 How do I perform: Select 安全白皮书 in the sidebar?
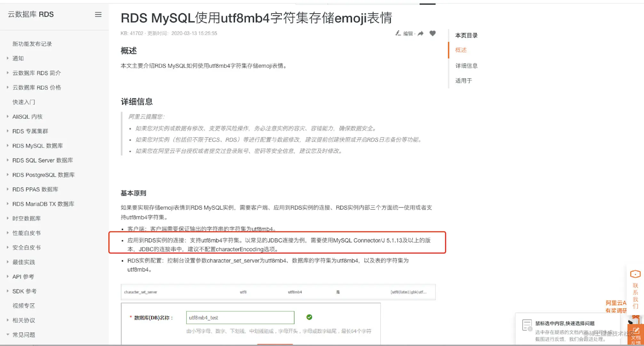27,247
